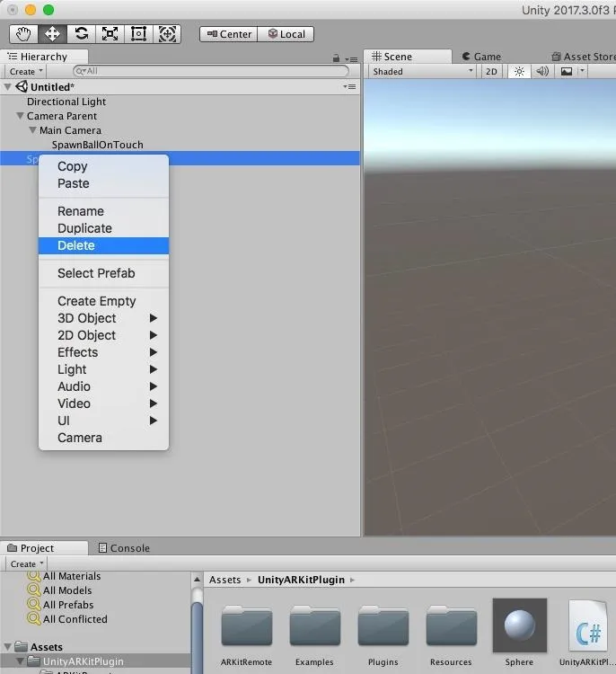Open the Video submenu
This screenshot has height=674, width=616.
[x=103, y=404]
